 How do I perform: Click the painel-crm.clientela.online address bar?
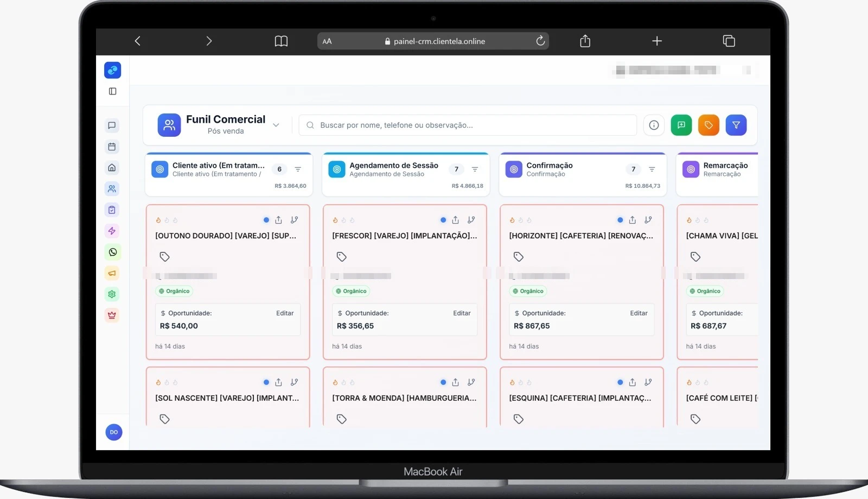tap(433, 41)
